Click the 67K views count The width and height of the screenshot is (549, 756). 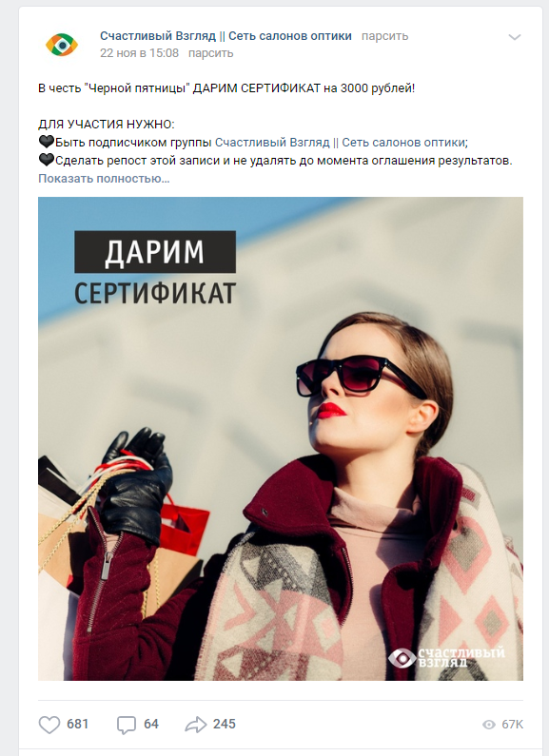point(512,725)
